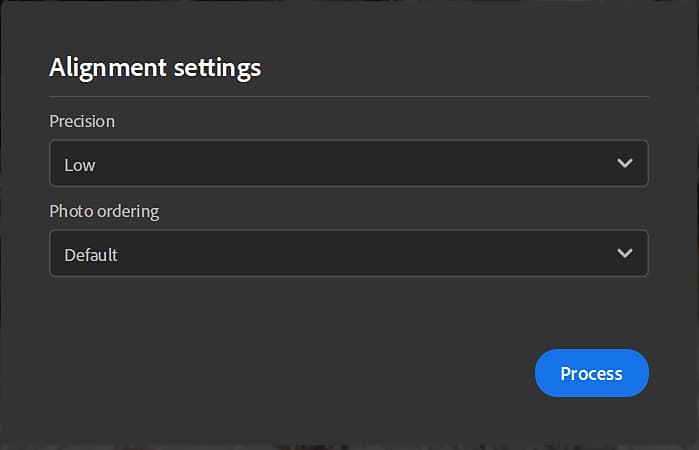Click the word "settings" in the heading
This screenshot has width=699, height=450.
tap(216, 68)
